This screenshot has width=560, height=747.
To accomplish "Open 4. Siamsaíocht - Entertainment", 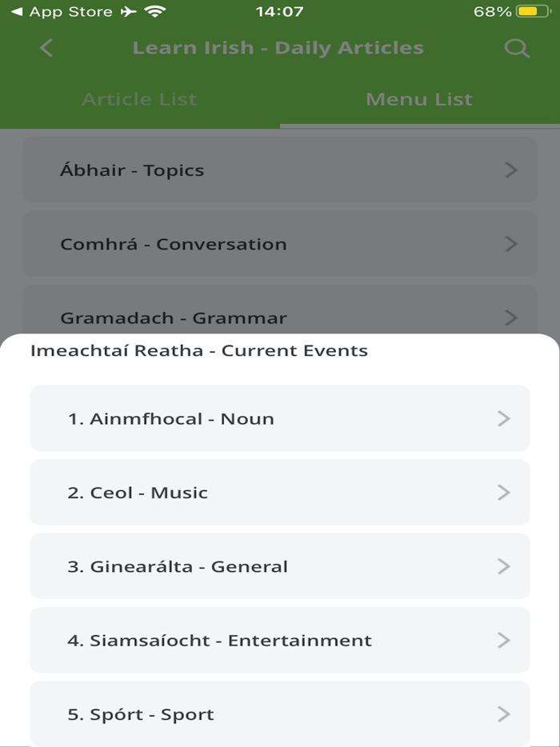I will tap(280, 640).
